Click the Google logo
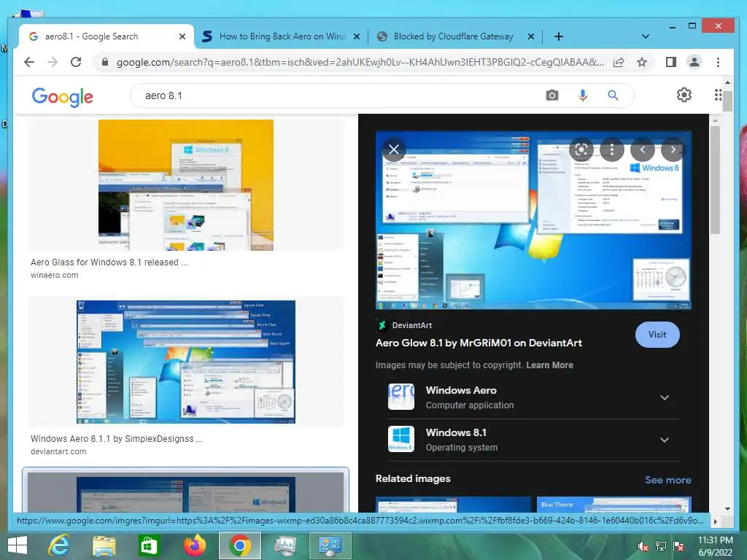 click(x=63, y=97)
